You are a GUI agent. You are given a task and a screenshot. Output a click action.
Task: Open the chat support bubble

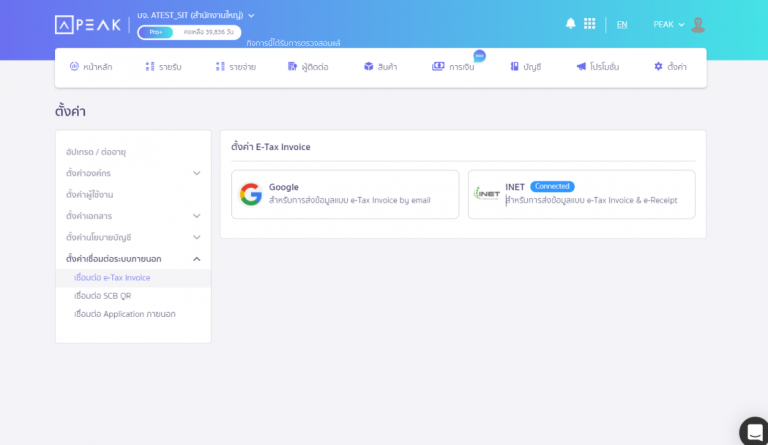tap(753, 431)
